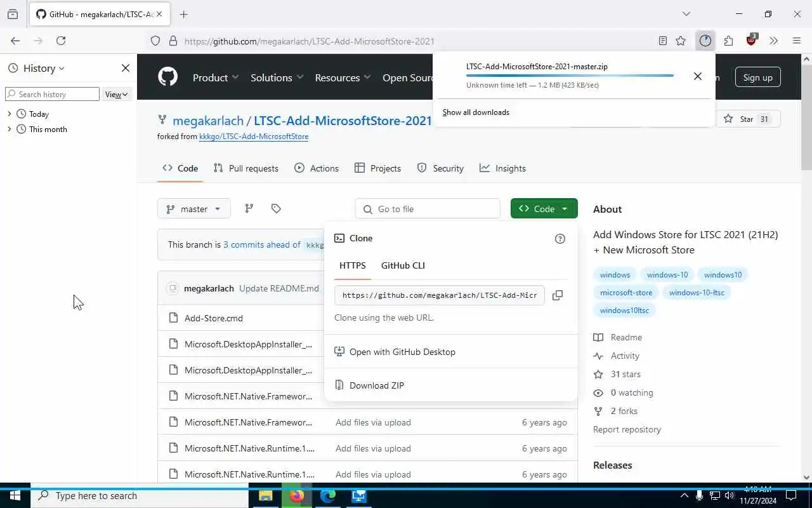This screenshot has width=812, height=508.
Task: Close the GitHub browser tab
Action: (x=159, y=14)
